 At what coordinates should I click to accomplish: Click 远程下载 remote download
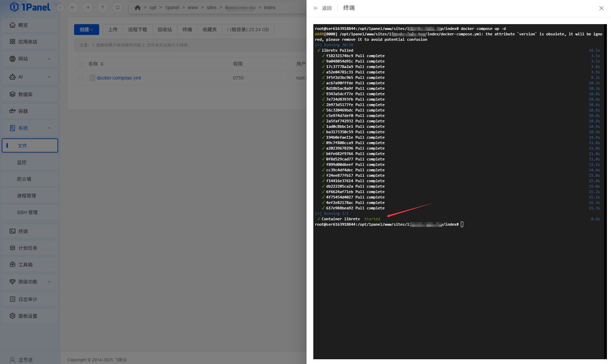point(138,30)
